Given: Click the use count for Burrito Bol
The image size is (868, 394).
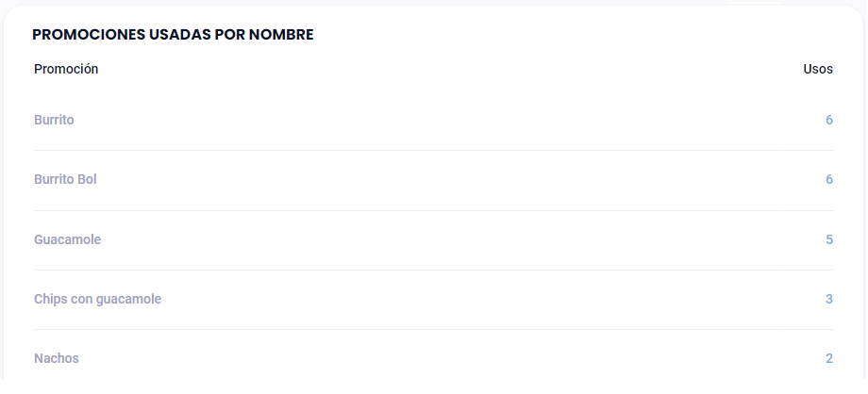Looking at the screenshot, I should 828,179.
